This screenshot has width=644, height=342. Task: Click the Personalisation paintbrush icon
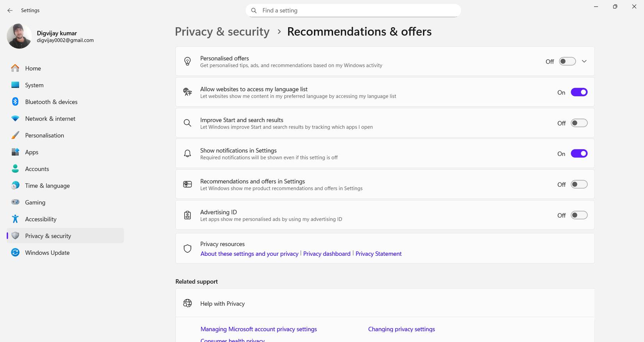click(15, 135)
